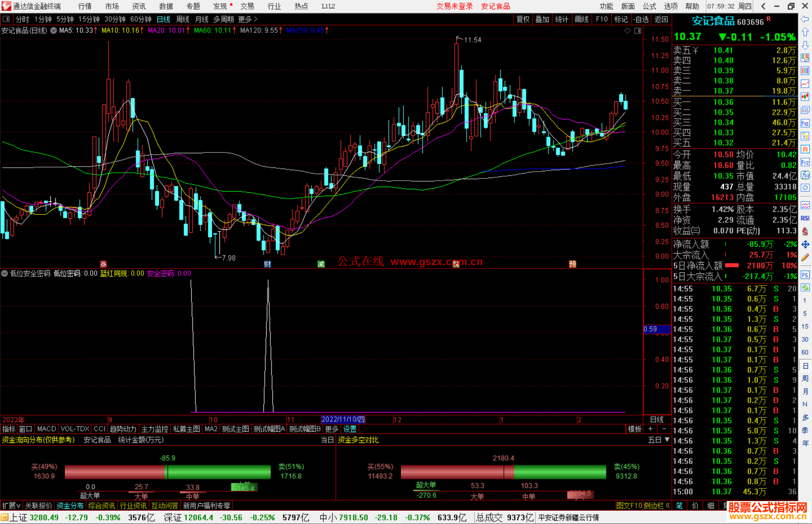
Task: Click the blue back arrow sidebar icon
Action: 805,19
